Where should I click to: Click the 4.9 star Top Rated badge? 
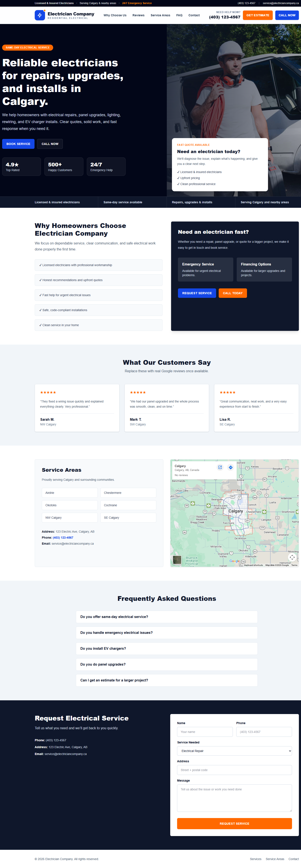[22, 167]
